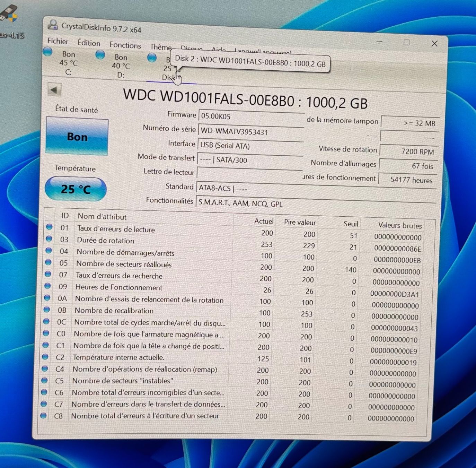The image size is (476, 468).
Task: Click status dot for attribute 03
Action: pyautogui.click(x=49, y=239)
